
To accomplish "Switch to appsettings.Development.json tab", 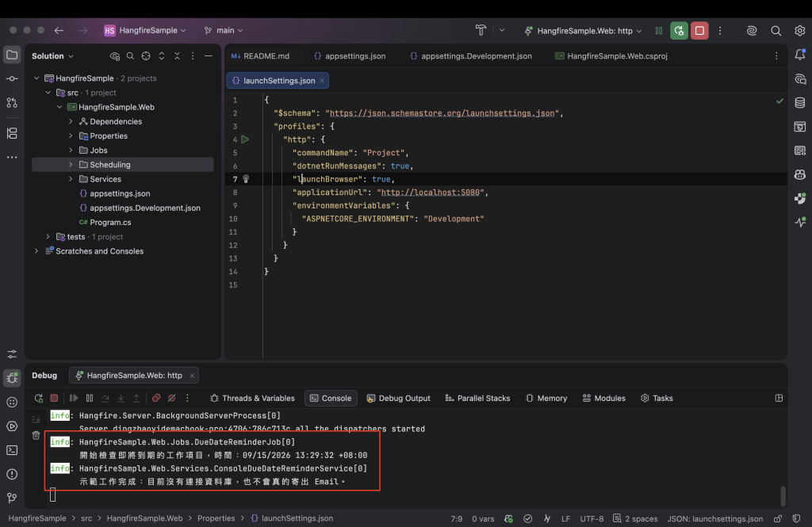I will [471, 56].
